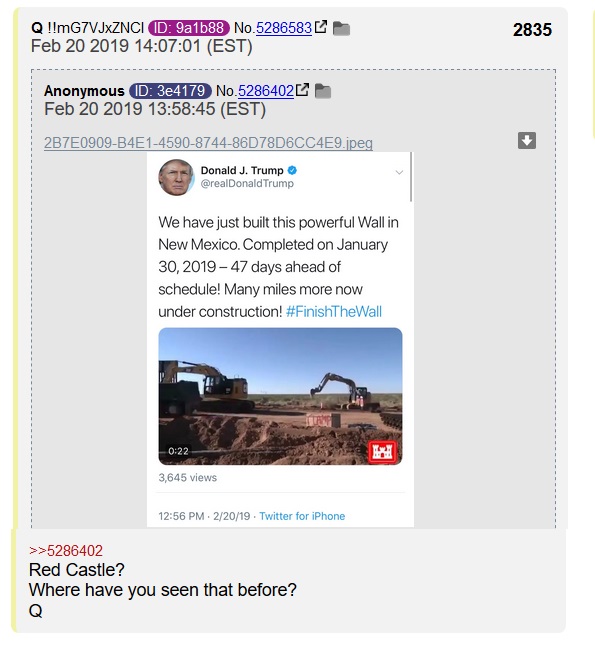This screenshot has width=595, height=653.
Task: Click the blue verified badge by Donald J. Trump
Action: (292, 170)
